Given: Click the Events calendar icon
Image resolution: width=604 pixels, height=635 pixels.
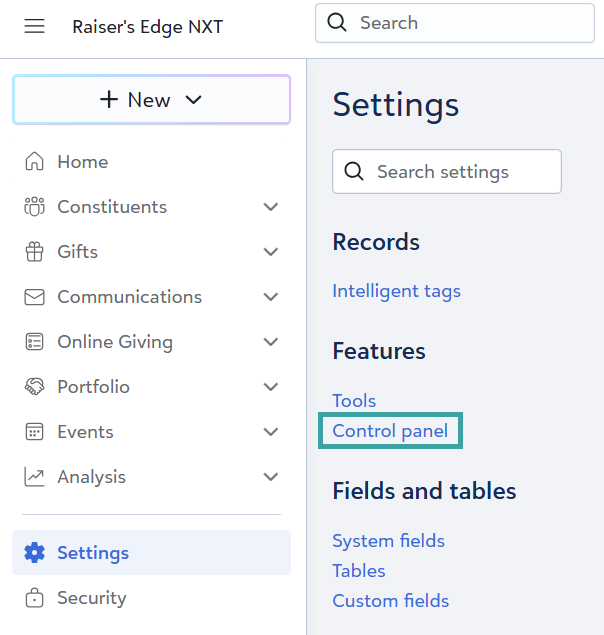Looking at the screenshot, I should 35,432.
